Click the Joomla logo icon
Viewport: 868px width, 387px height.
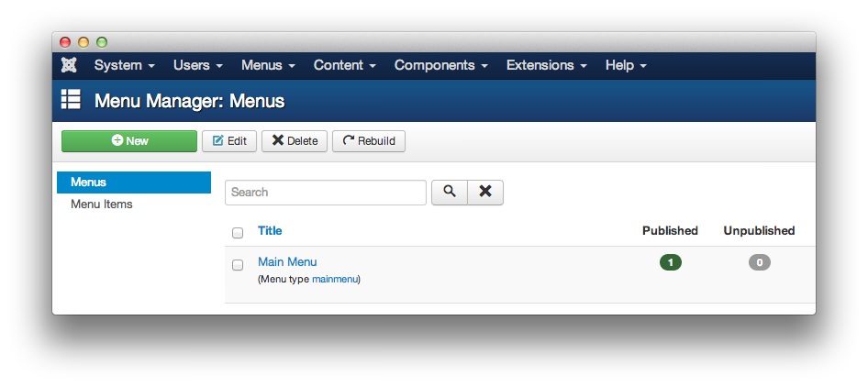[x=69, y=65]
